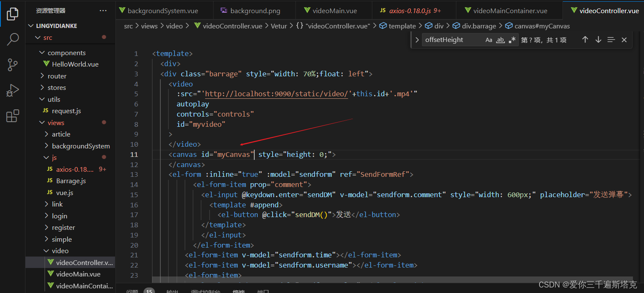The image size is (644, 293).
Task: Open the Explorer sidebar icon
Action: [12, 13]
